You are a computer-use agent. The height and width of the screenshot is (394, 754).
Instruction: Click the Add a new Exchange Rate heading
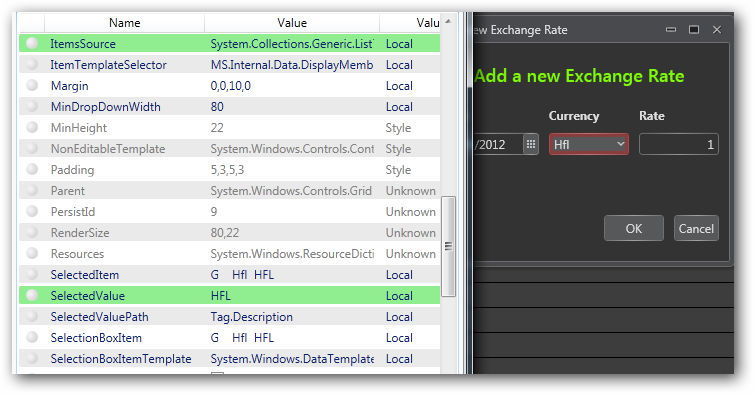[x=579, y=76]
